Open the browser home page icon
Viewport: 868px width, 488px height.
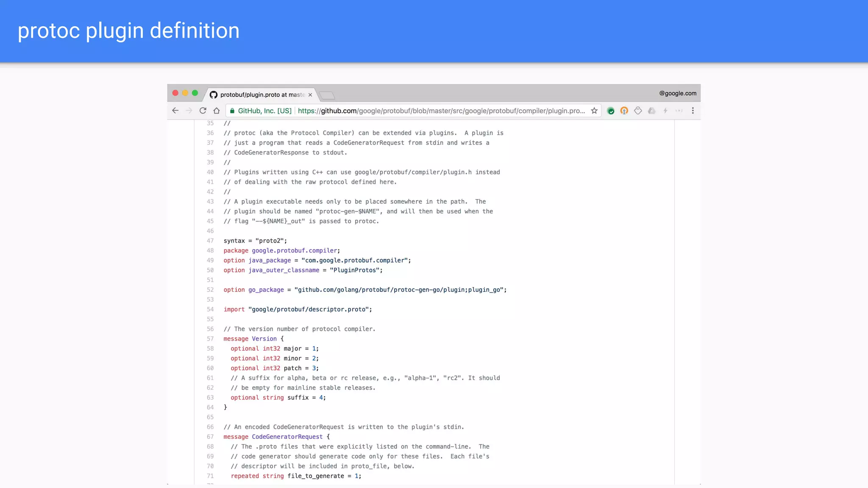[217, 111]
